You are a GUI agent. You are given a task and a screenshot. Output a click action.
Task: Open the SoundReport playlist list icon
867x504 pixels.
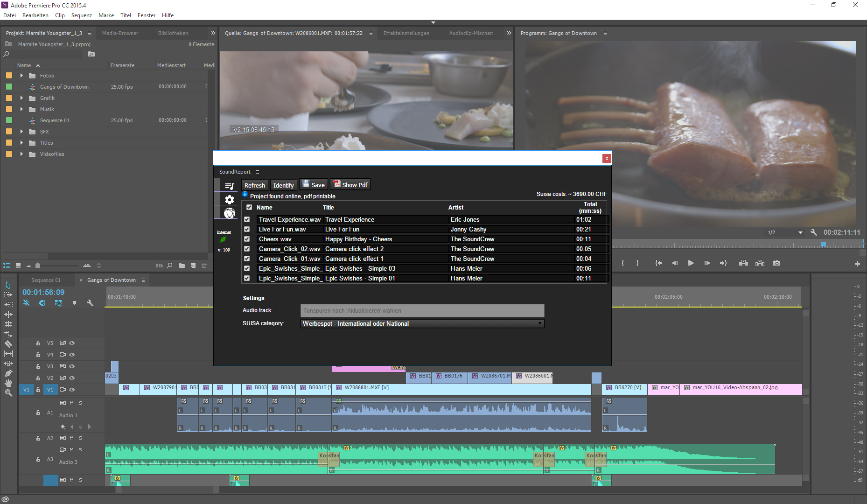[x=229, y=186]
